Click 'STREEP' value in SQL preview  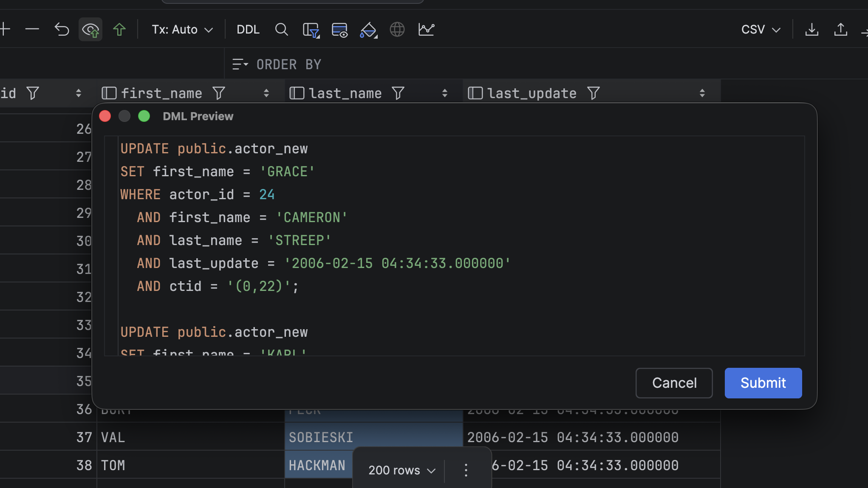click(300, 240)
